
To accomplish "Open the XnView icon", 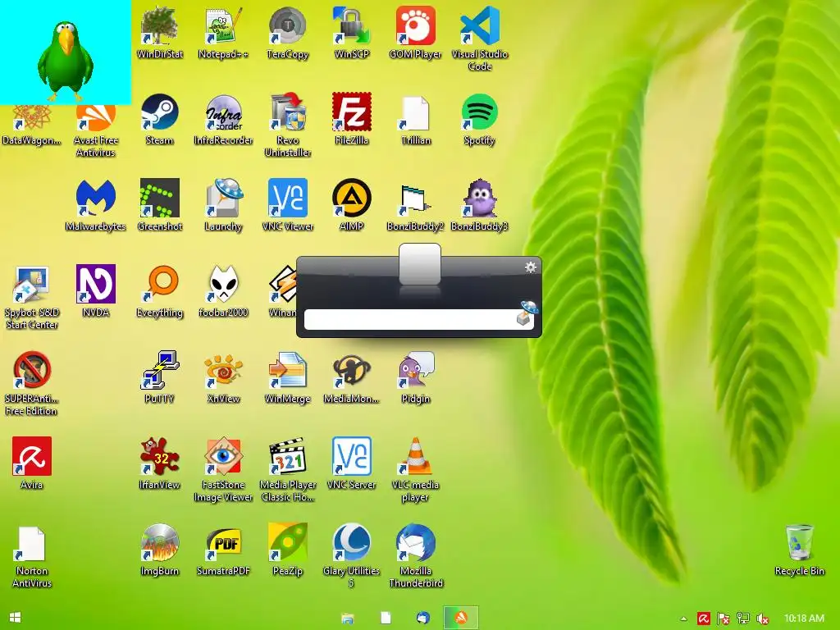I will (x=223, y=377).
